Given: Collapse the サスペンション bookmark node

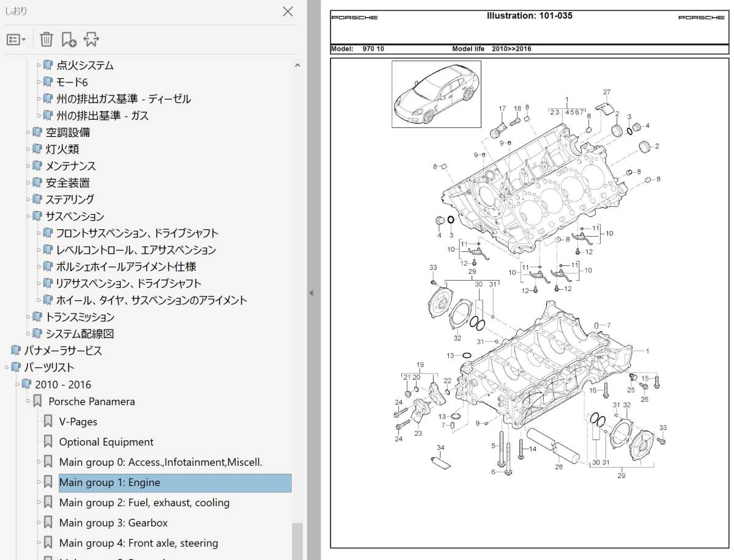Looking at the screenshot, I should [28, 216].
